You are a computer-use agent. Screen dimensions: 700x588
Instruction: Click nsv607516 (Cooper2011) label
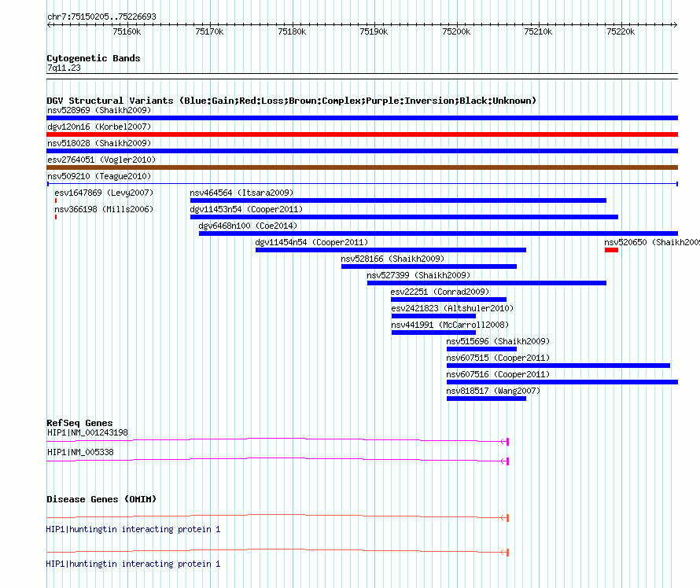coord(498,374)
